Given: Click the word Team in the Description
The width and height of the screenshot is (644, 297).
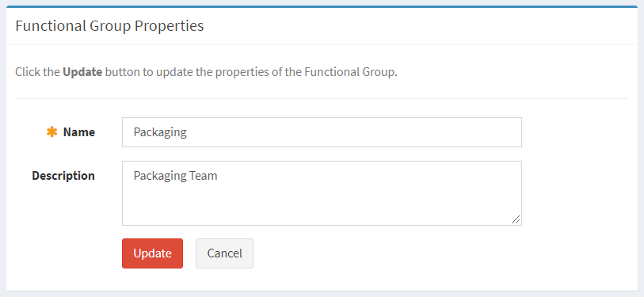Looking at the screenshot, I should (x=203, y=176).
